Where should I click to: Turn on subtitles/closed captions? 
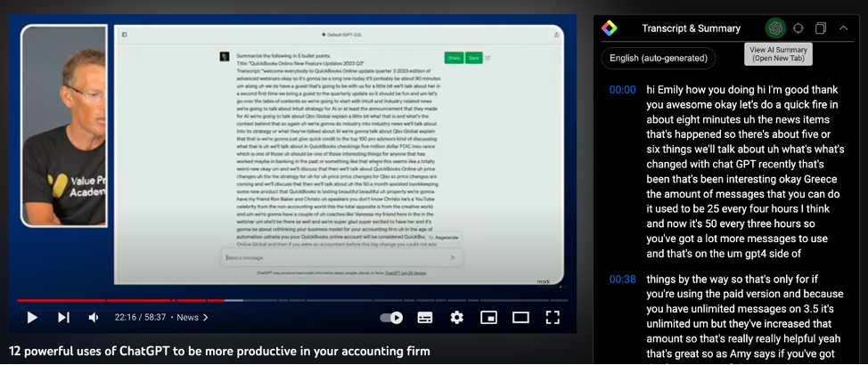tap(424, 318)
